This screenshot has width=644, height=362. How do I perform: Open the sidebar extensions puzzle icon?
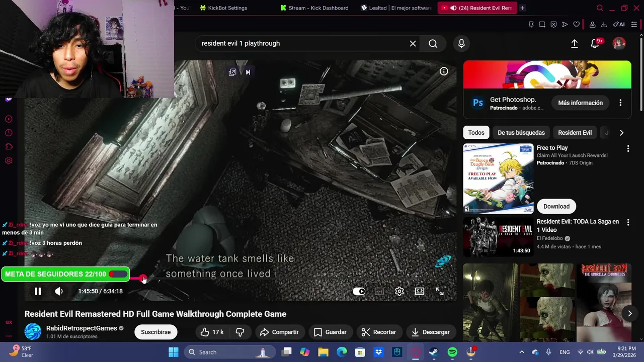9,147
